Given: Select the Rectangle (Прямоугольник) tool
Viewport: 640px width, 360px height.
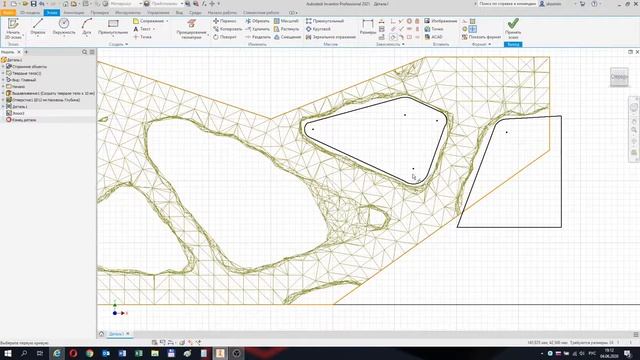Looking at the screenshot, I should [x=113, y=27].
